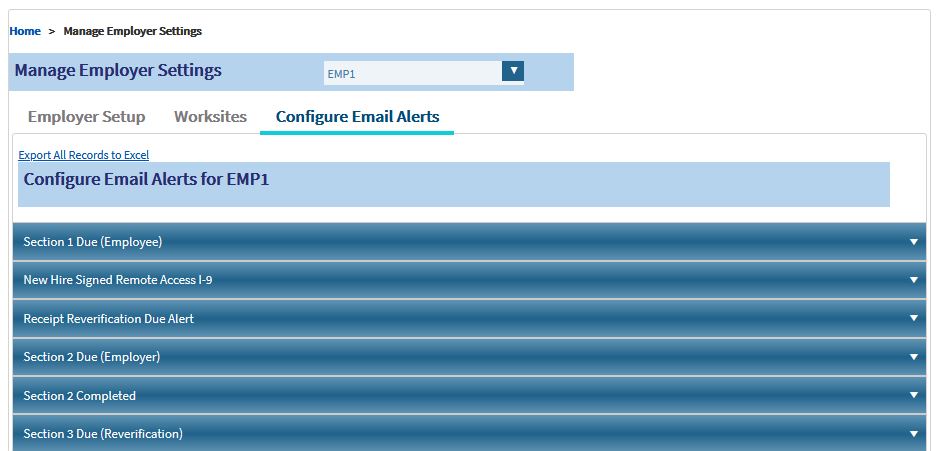Expand Receipt Reverification Due Alert section
The image size is (944, 451).
(469, 319)
